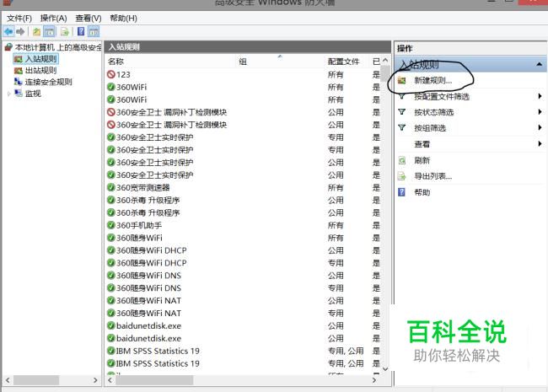Select 连接安全规则 in the left tree

49,82
